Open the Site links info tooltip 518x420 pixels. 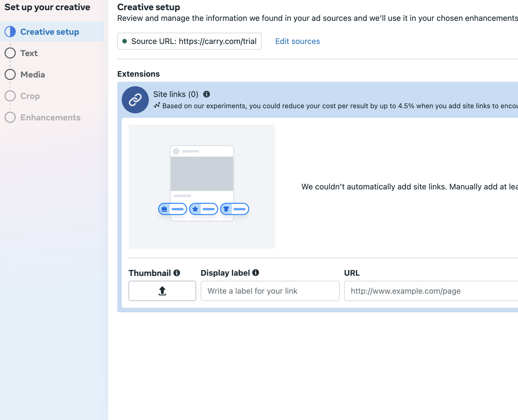(x=207, y=94)
